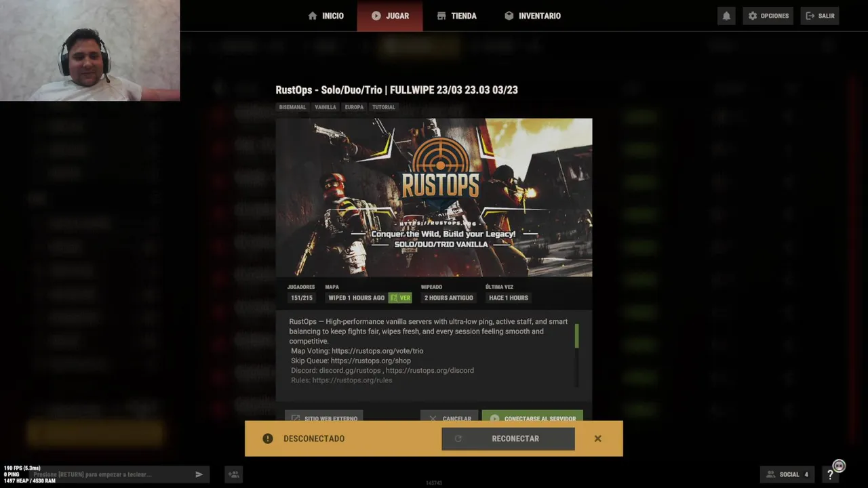Screen dimensions: 868x488
Task: Click the send message arrow icon
Action: tap(199, 474)
